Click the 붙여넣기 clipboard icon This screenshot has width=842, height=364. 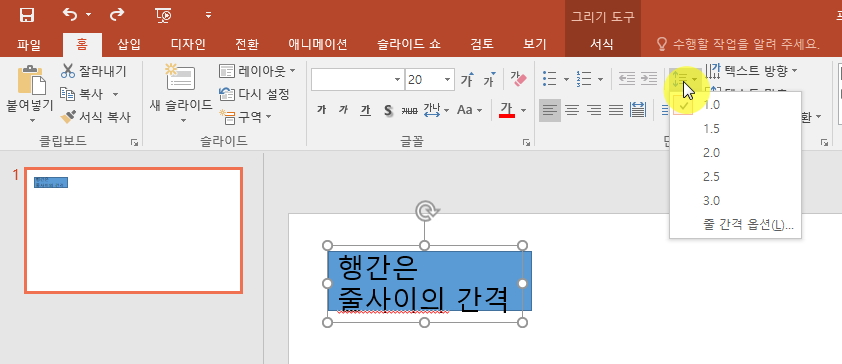tap(31, 81)
